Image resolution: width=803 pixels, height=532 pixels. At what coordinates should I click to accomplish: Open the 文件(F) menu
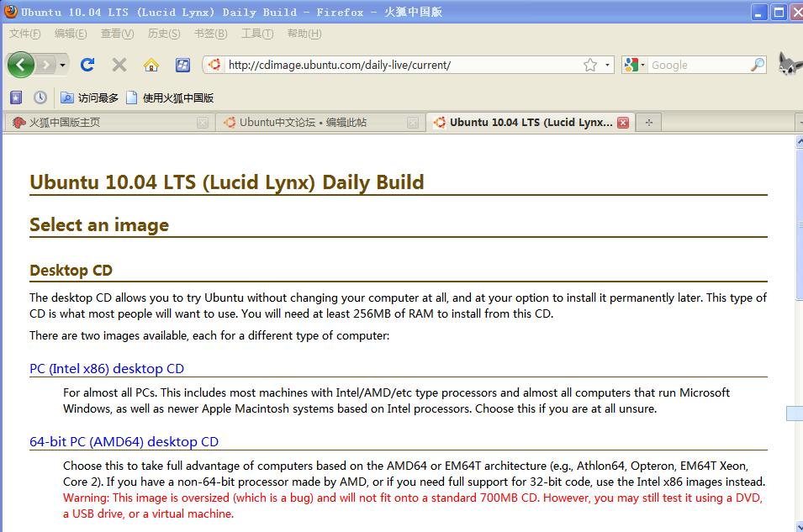coord(24,34)
